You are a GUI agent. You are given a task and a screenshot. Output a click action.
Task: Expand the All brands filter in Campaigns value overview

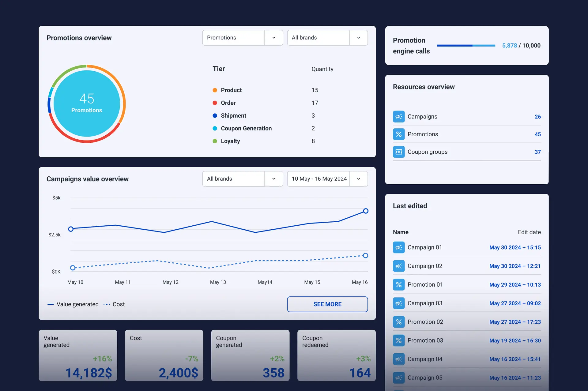(x=242, y=179)
